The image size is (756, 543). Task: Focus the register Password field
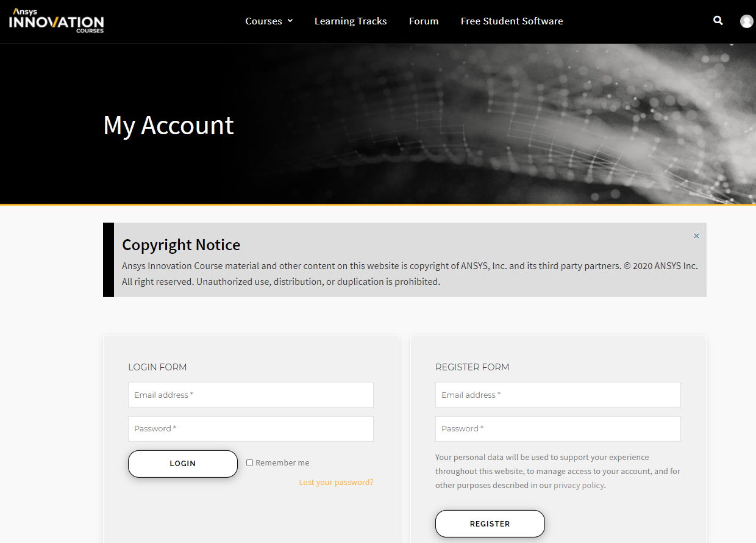(558, 429)
